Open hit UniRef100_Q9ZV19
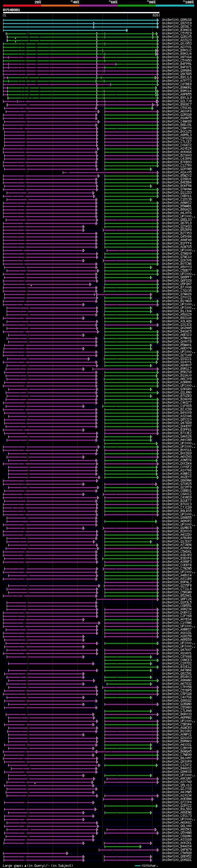This screenshot has width=197, height=868. pos(177,23)
